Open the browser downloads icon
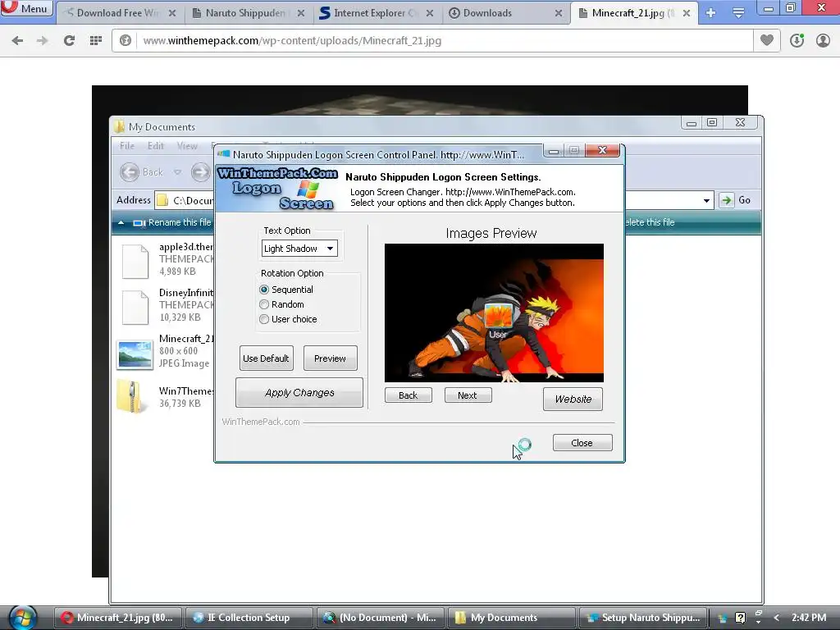840x630 pixels. [x=797, y=40]
